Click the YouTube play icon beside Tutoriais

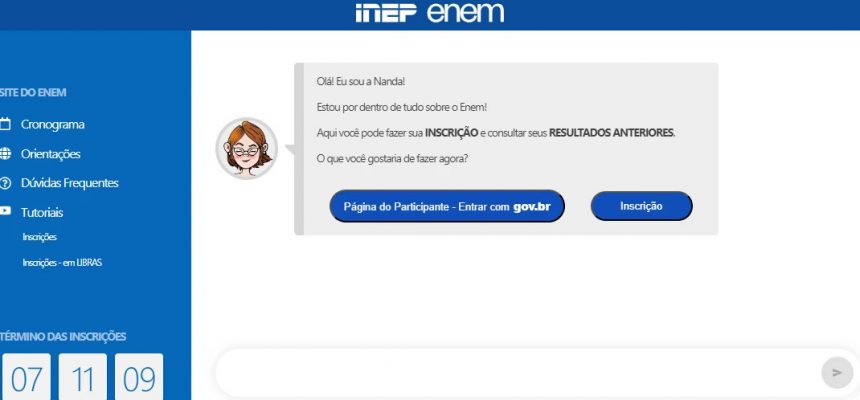pyautogui.click(x=5, y=211)
